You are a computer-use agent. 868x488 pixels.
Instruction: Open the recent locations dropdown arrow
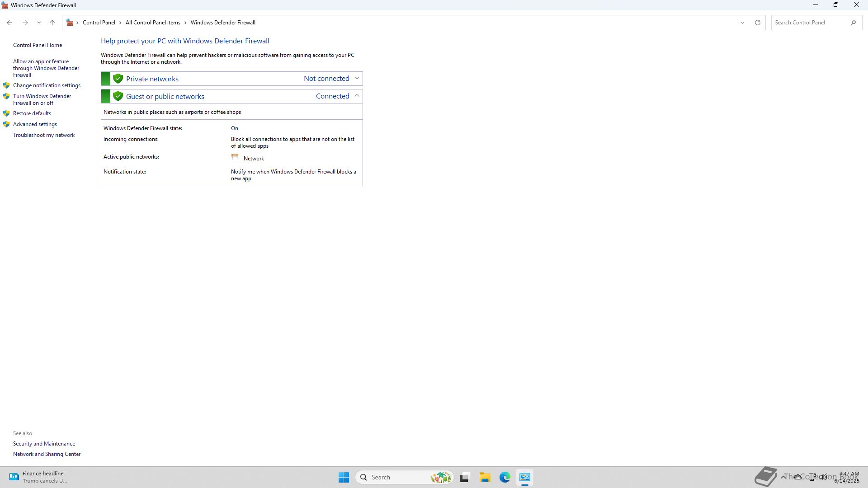[39, 23]
